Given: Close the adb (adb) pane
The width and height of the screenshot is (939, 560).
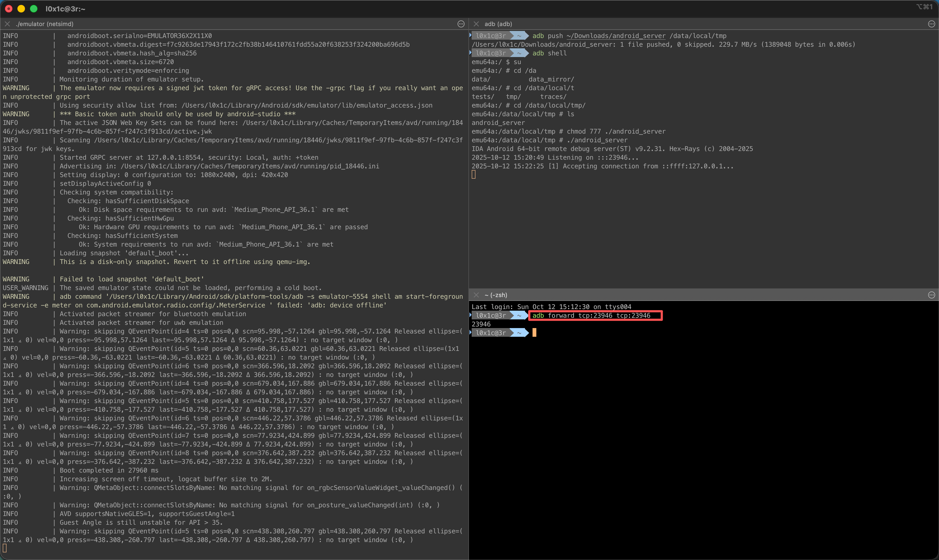Looking at the screenshot, I should (x=476, y=24).
